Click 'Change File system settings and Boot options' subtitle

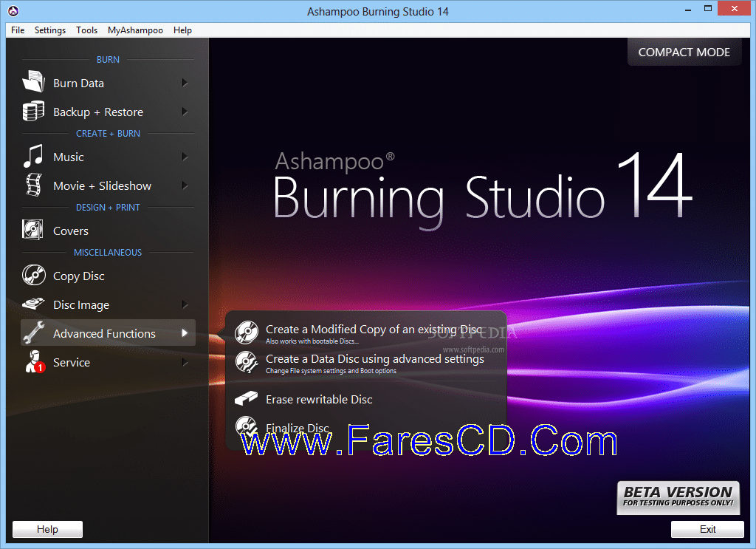pyautogui.click(x=331, y=371)
